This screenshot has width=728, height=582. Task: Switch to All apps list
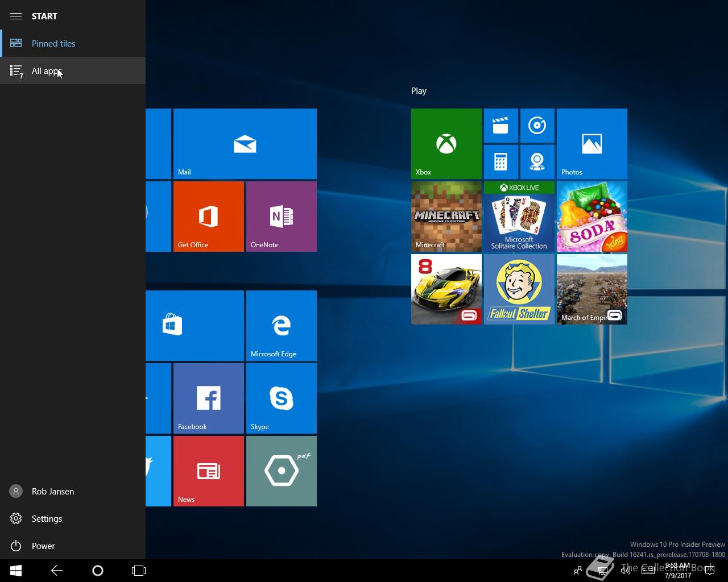point(73,70)
